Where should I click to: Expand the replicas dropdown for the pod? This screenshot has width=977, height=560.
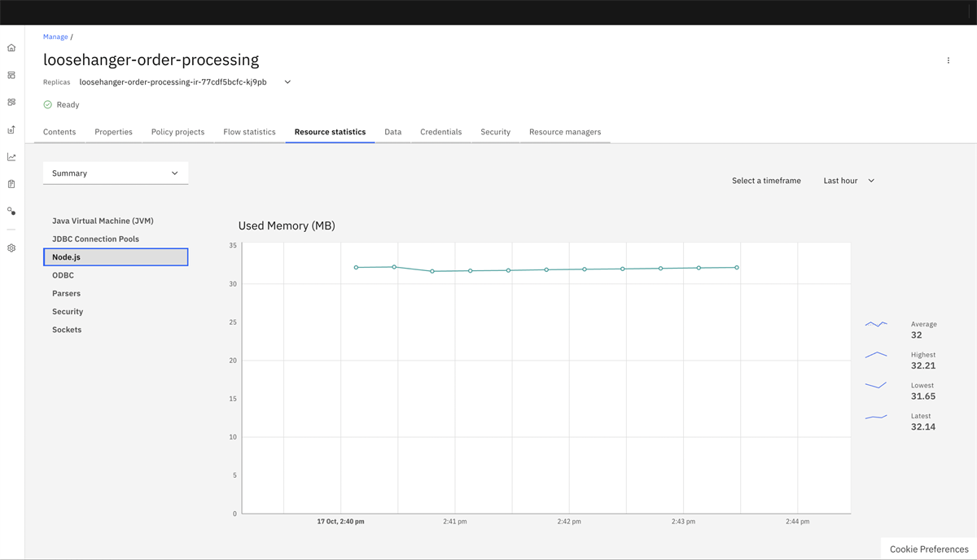[x=287, y=81]
